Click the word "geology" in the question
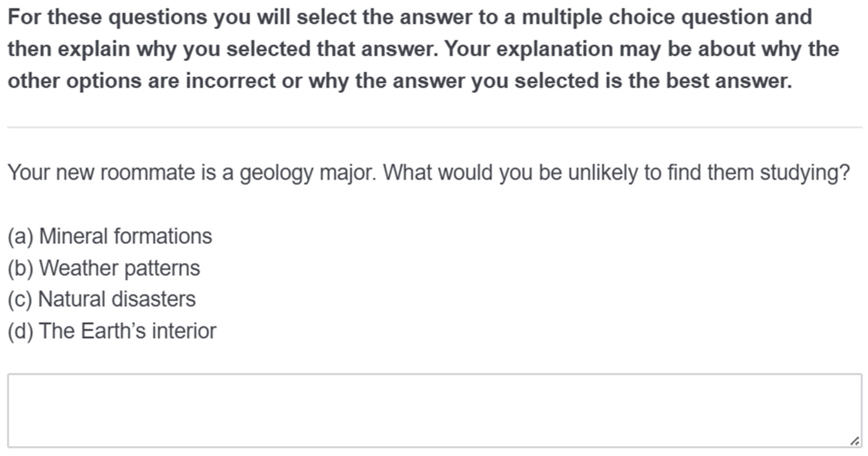This screenshot has width=868, height=456. 276,173
